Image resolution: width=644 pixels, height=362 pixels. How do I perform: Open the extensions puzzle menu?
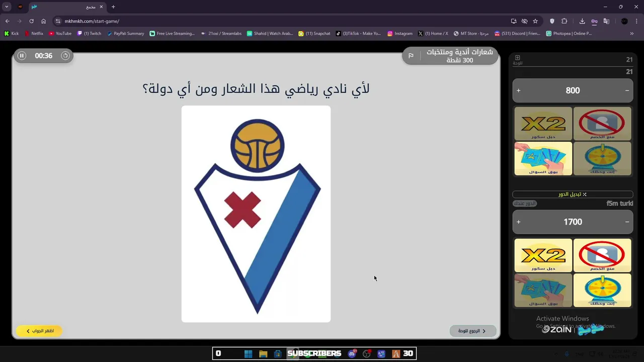(x=564, y=21)
